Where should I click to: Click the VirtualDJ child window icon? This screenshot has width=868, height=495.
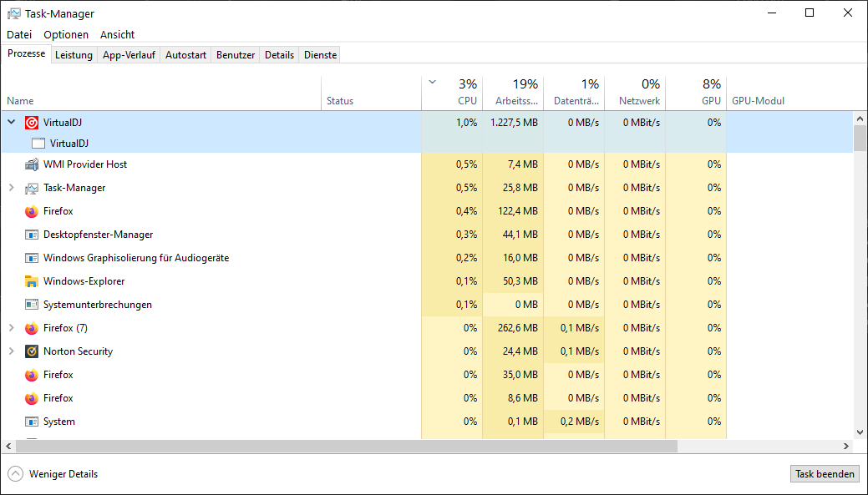(x=38, y=144)
